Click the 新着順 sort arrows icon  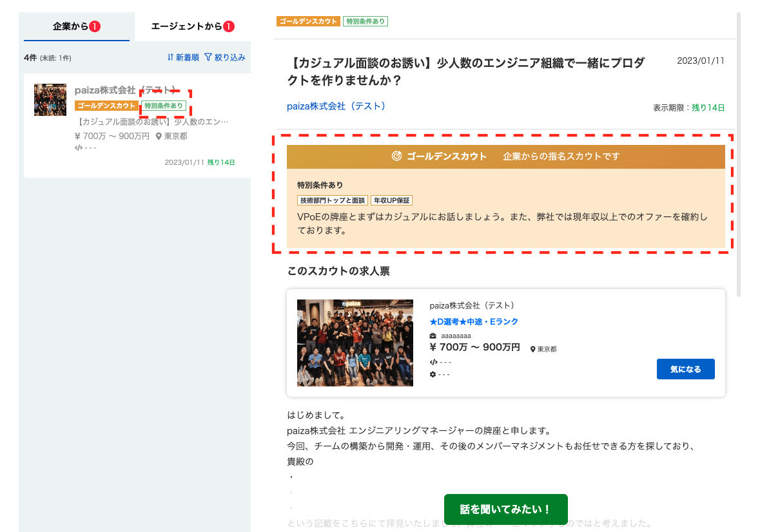(x=170, y=57)
